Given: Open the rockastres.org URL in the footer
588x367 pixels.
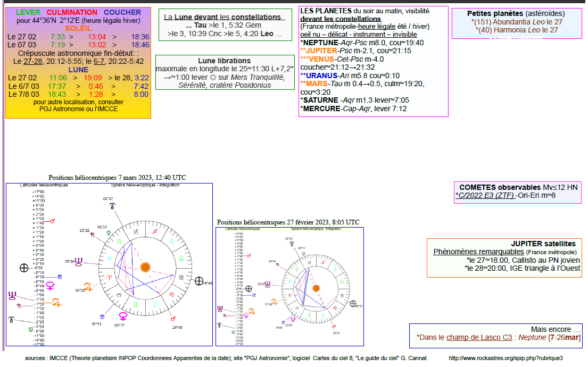Looking at the screenshot, I should pyautogui.click(x=506, y=358).
